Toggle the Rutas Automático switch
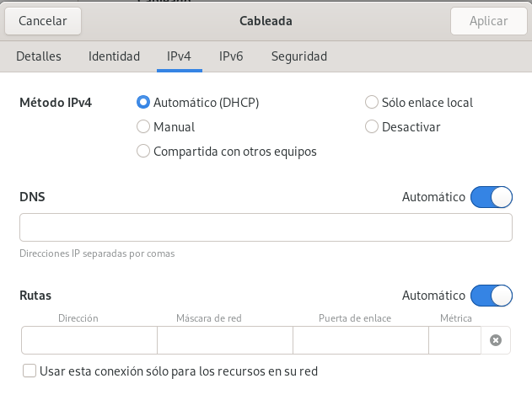Viewport: 532px width, 416px height. pos(491,296)
